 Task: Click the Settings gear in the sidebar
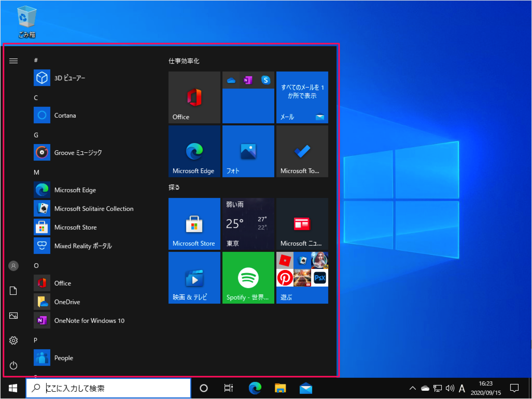pos(13,340)
